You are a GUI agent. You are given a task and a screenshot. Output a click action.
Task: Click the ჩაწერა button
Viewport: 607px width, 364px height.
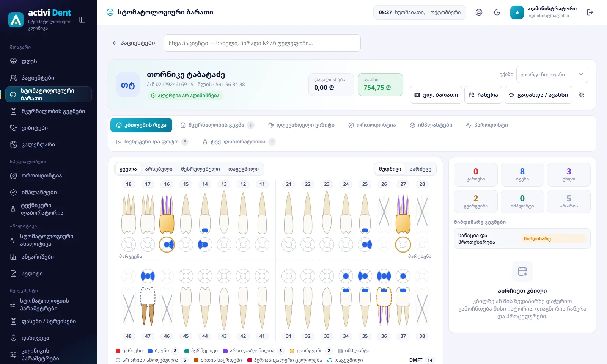(483, 95)
